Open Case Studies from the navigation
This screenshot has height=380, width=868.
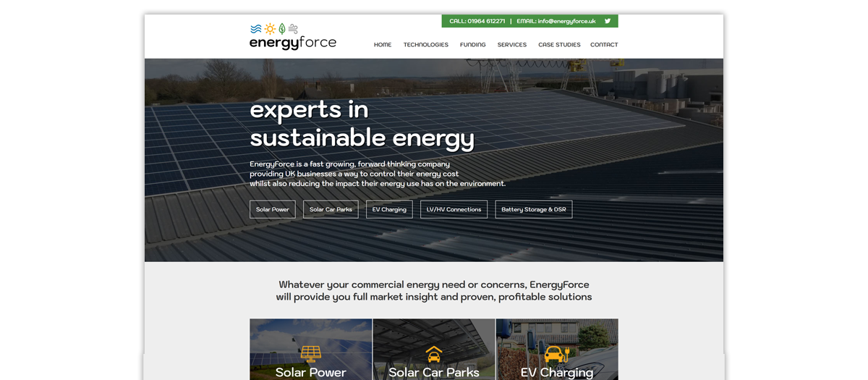tap(559, 45)
